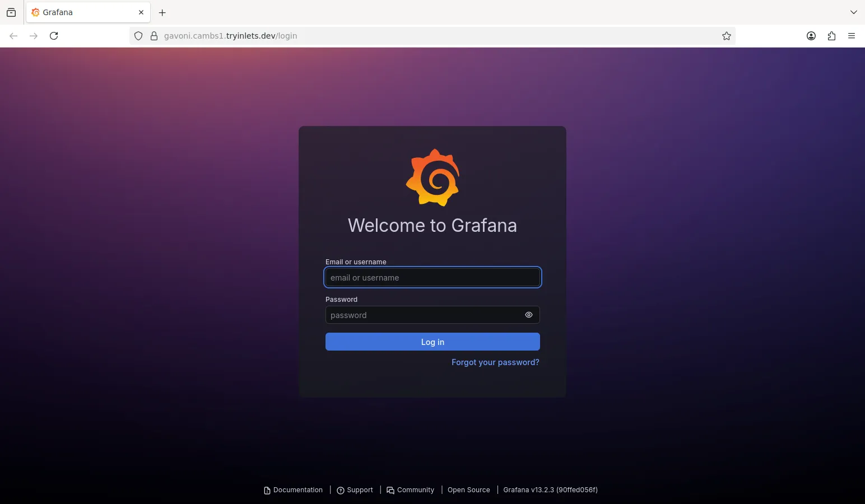Bookmark this page with the star icon
865x504 pixels.
(727, 36)
